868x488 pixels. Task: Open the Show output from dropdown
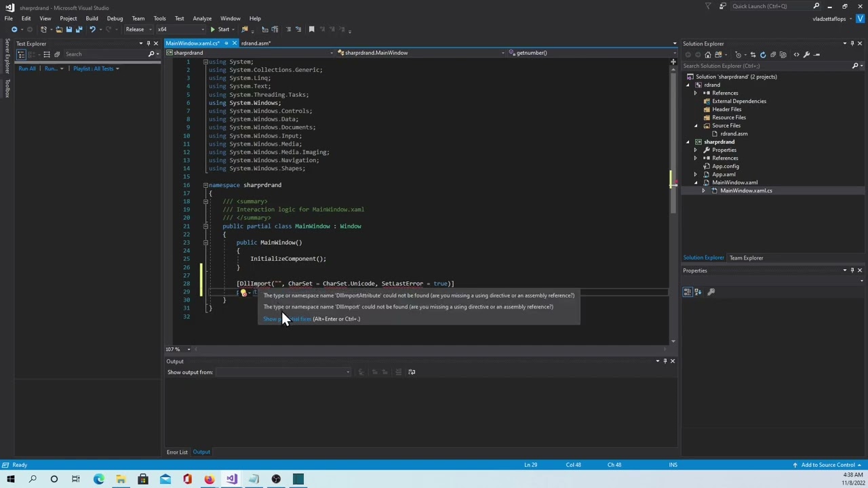(283, 372)
